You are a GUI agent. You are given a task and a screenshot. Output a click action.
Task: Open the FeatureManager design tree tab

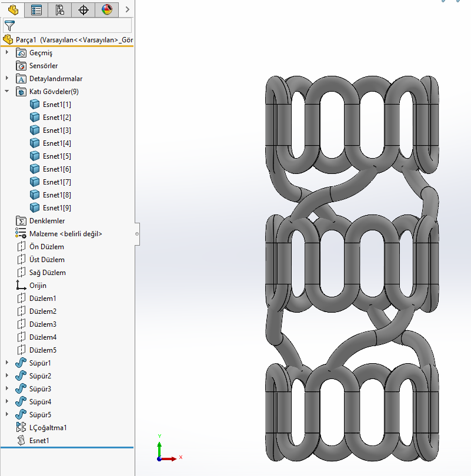pos(12,9)
